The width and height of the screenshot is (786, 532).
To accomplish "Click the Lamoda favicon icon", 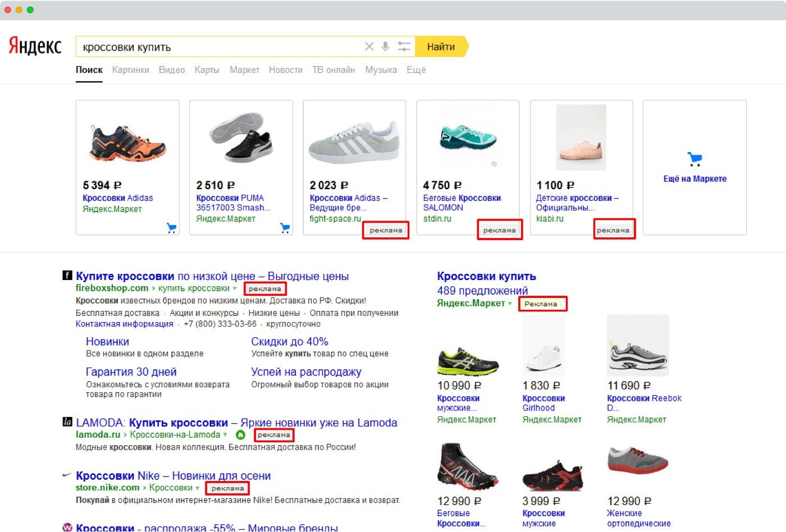I will click(67, 422).
